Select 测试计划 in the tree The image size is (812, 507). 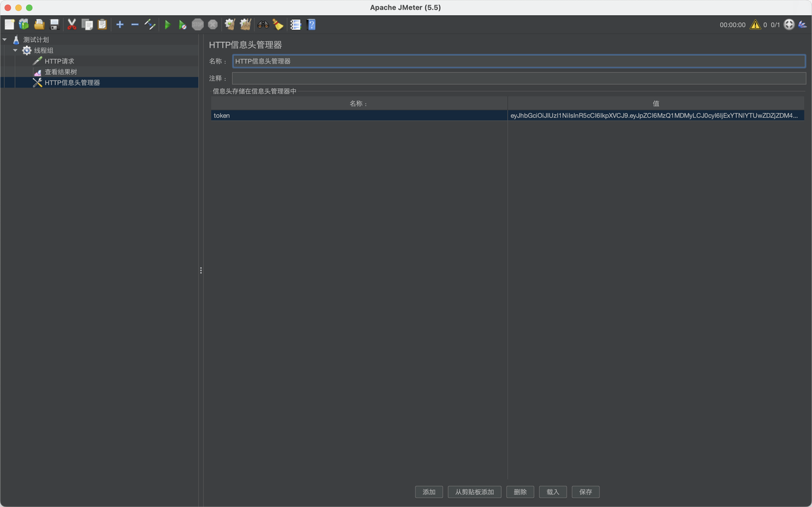tap(36, 39)
